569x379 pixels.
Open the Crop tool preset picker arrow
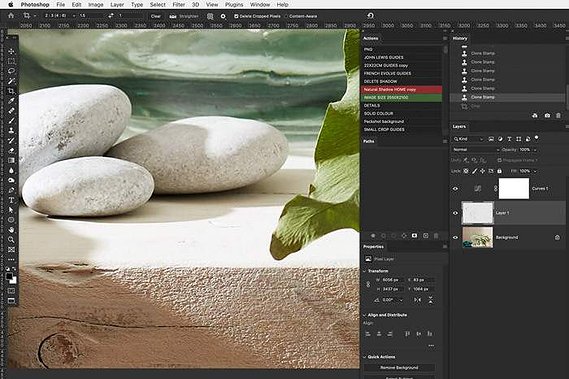35,16
